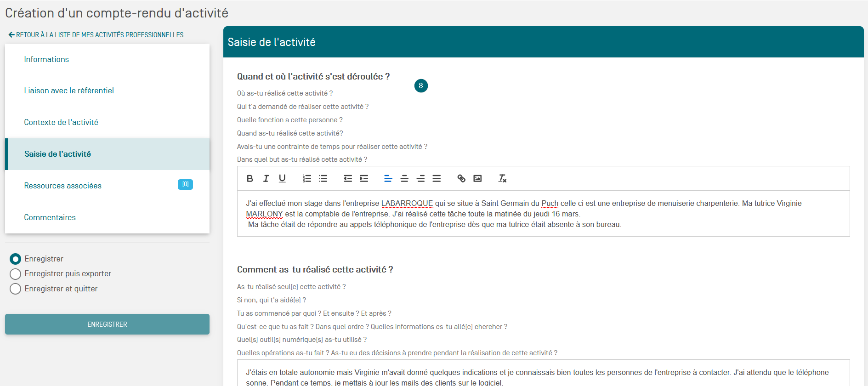The width and height of the screenshot is (868, 386).
Task: Select Enregistrer et quitter radio button
Action: (16, 289)
